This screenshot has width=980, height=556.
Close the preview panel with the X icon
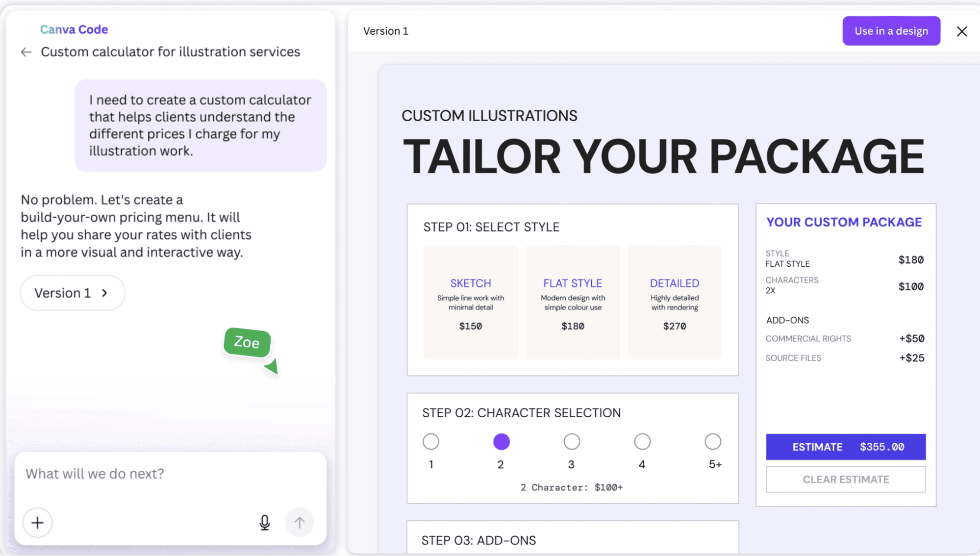[x=961, y=31]
